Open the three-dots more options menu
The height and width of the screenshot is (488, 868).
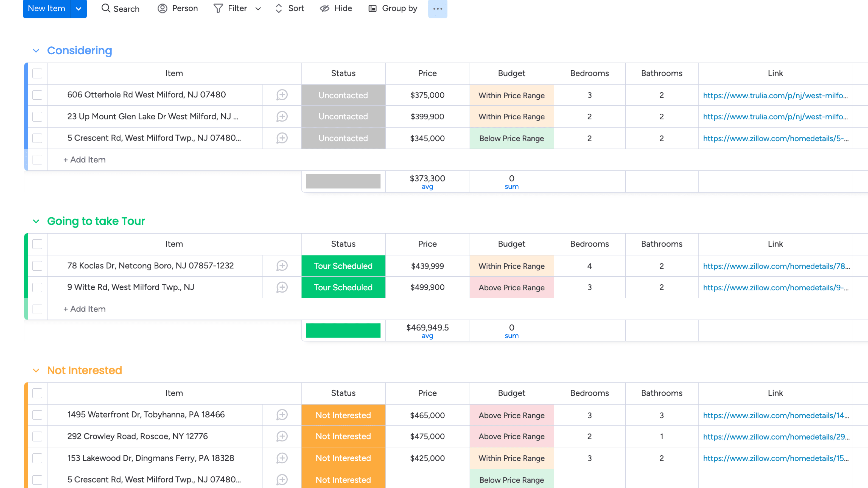point(437,9)
